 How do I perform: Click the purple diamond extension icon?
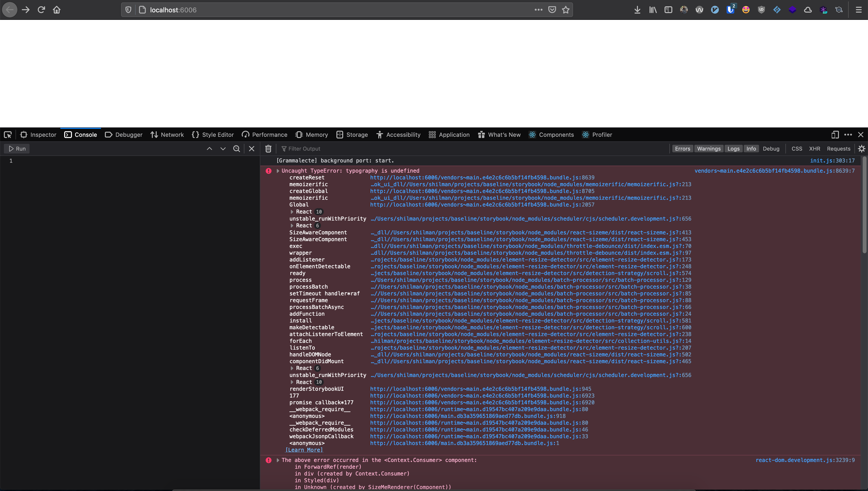pyautogui.click(x=792, y=10)
